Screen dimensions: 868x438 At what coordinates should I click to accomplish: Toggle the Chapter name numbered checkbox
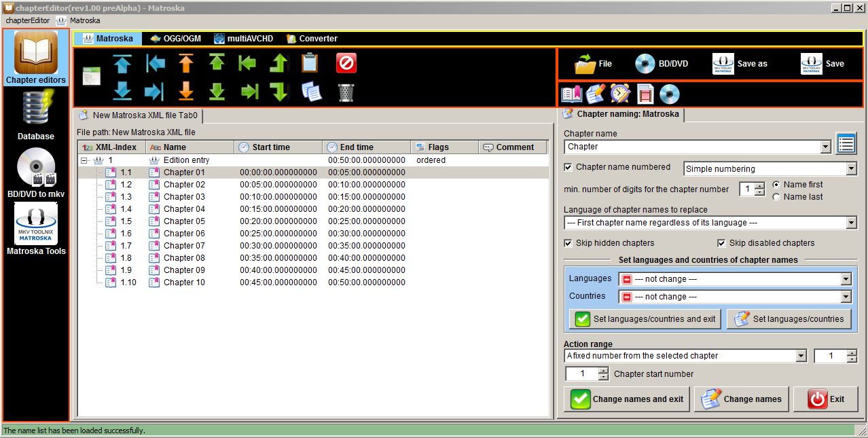(x=568, y=167)
